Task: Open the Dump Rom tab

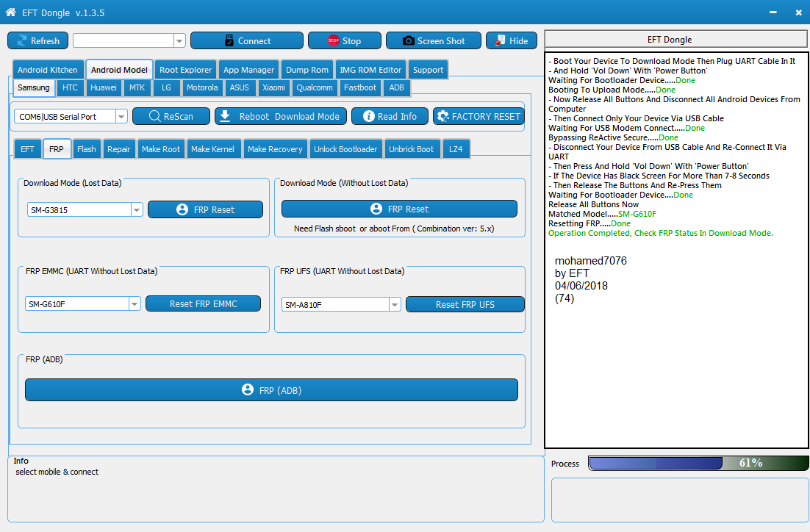Action: (307, 70)
